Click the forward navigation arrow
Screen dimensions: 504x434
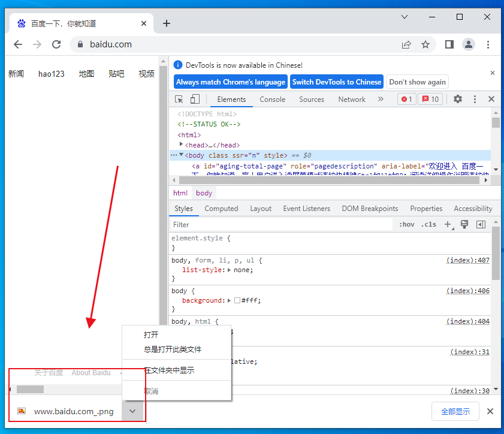(37, 44)
